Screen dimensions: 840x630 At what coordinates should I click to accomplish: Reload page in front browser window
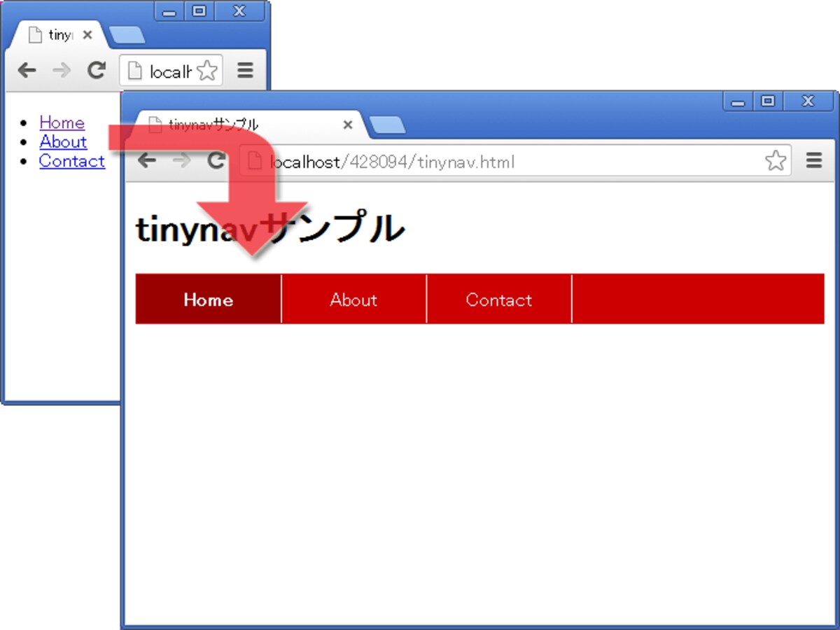216,161
